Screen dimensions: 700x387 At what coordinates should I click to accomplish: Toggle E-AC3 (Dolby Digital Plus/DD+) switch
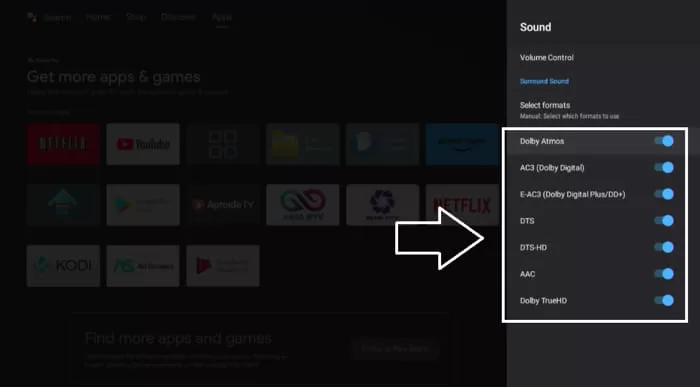pyautogui.click(x=664, y=194)
